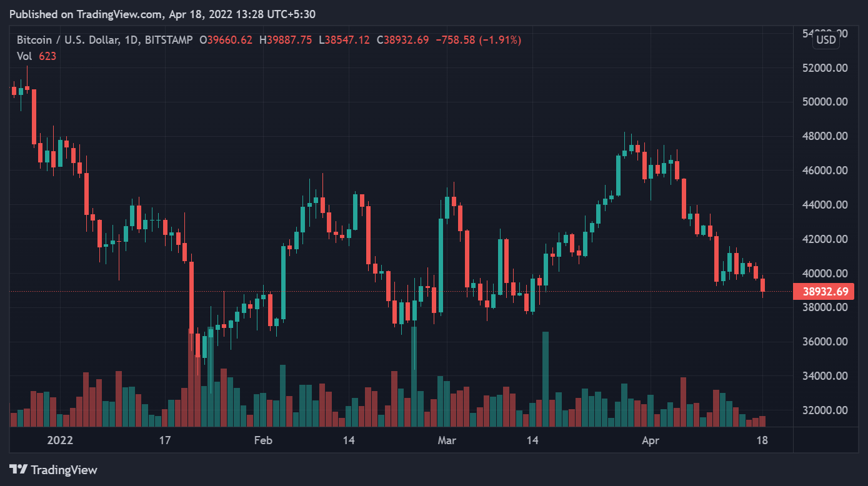Click the low price value L38547.12
The width and height of the screenshot is (868, 486).
[346, 40]
